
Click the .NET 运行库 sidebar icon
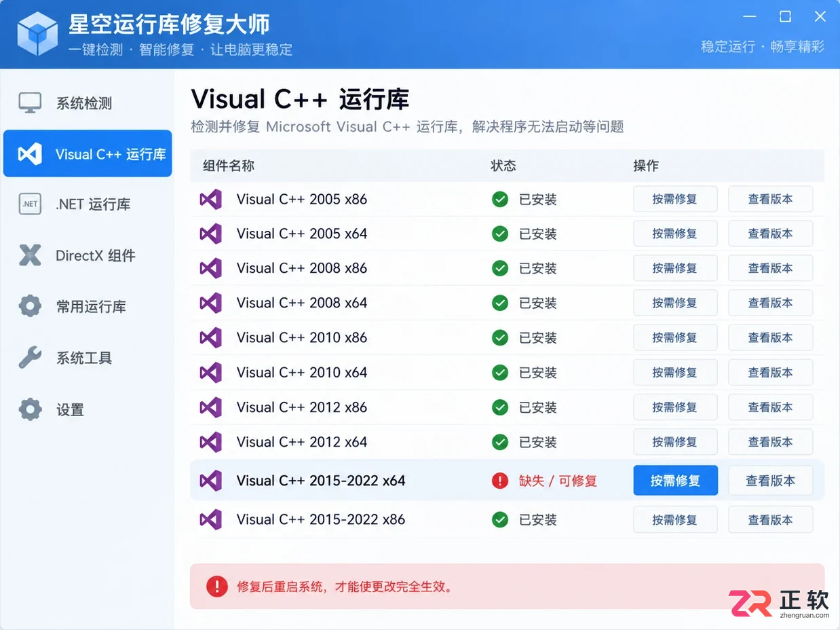tap(30, 204)
